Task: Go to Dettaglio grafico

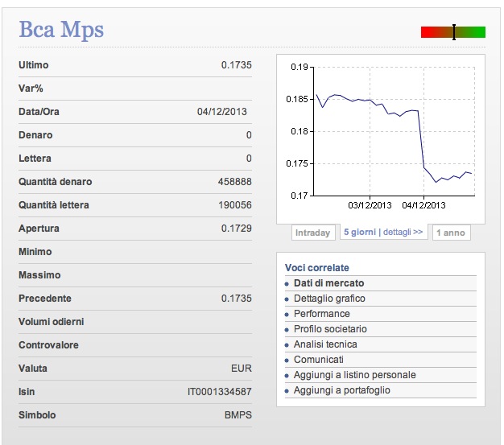Action: tap(329, 299)
